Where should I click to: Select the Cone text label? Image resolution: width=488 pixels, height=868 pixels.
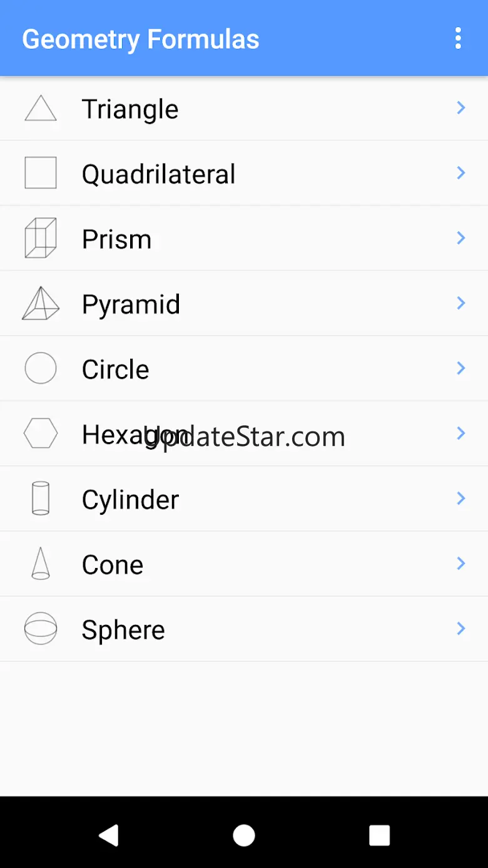click(x=113, y=565)
